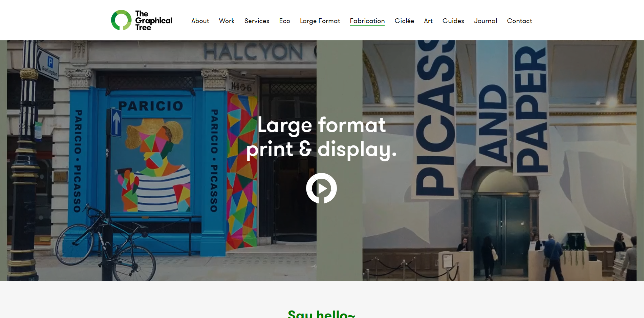Visit the Eco page

pos(284,21)
